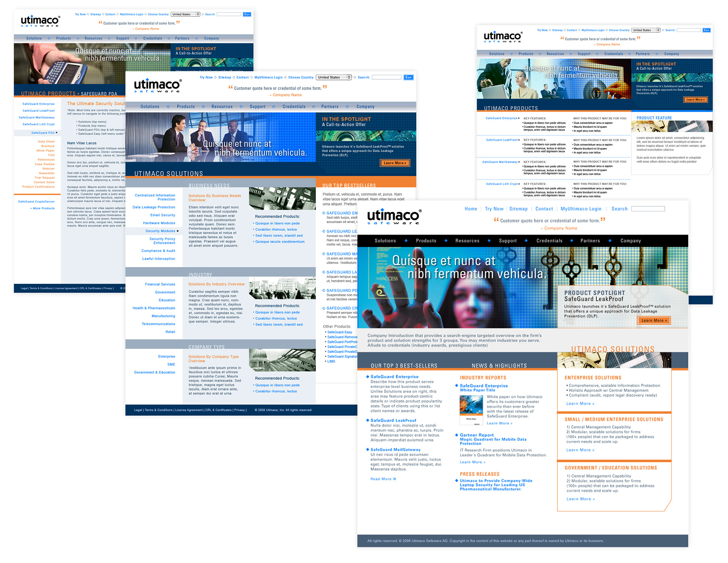Click the utimaco logo on the SafeGuard PDA page

[40, 21]
